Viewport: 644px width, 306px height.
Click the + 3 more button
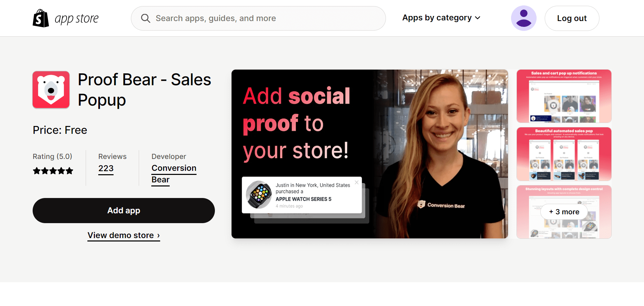click(564, 212)
